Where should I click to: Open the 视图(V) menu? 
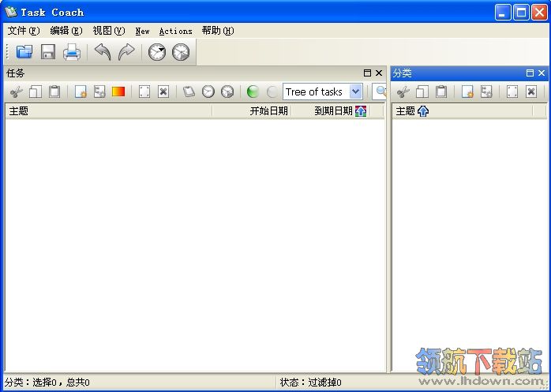(x=109, y=31)
